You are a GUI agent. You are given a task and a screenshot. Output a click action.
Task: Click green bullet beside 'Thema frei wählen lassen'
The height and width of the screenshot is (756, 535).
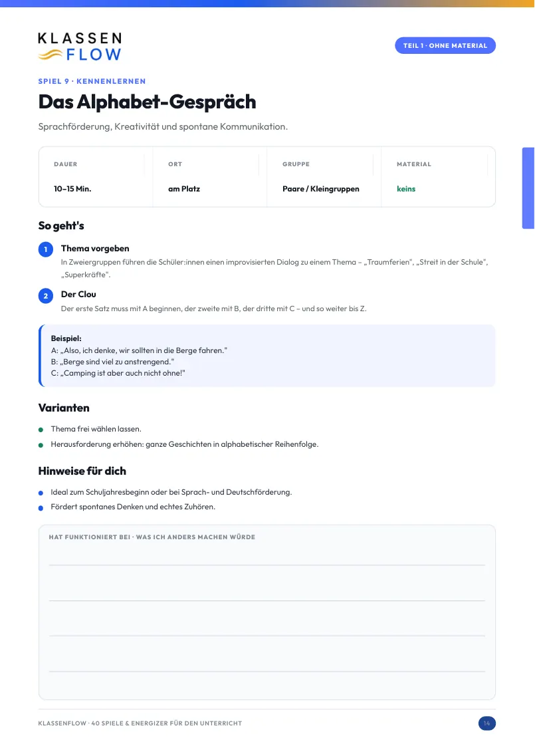[x=41, y=430]
